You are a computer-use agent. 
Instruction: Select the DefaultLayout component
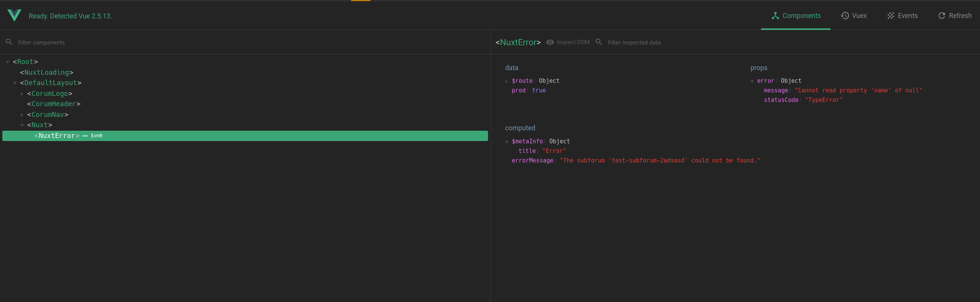pyautogui.click(x=51, y=83)
